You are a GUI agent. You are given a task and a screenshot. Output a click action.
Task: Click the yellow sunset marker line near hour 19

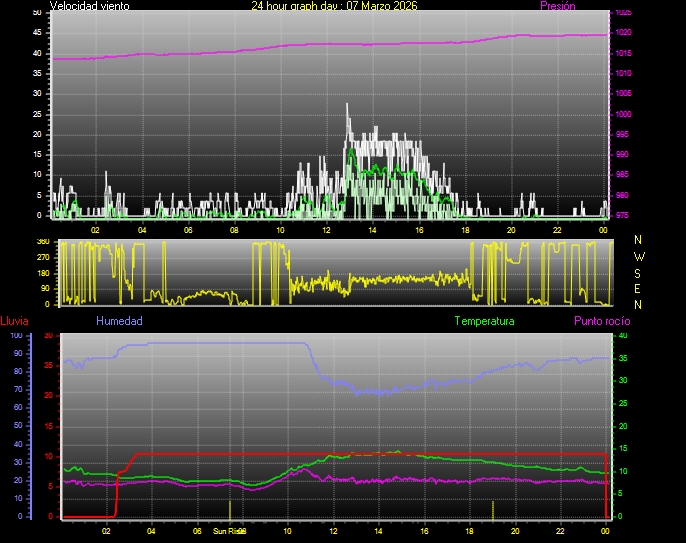pyautogui.click(x=493, y=509)
